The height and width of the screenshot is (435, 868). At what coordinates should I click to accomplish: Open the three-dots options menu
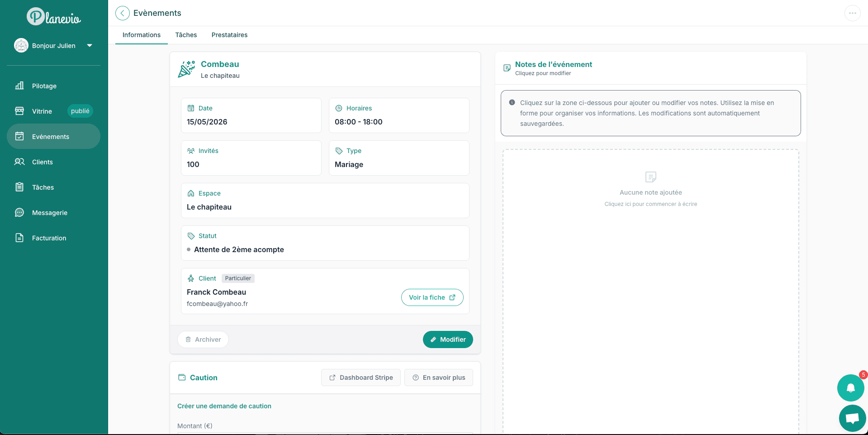pyautogui.click(x=852, y=13)
